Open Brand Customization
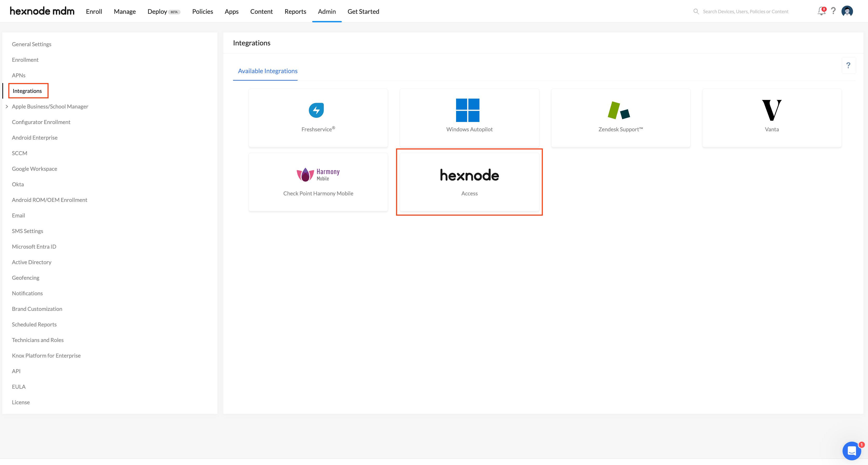This screenshot has width=868, height=465. point(37,309)
